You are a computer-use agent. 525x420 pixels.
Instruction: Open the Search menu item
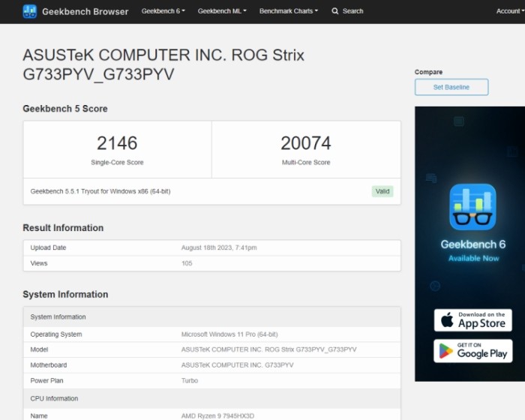[x=347, y=11]
